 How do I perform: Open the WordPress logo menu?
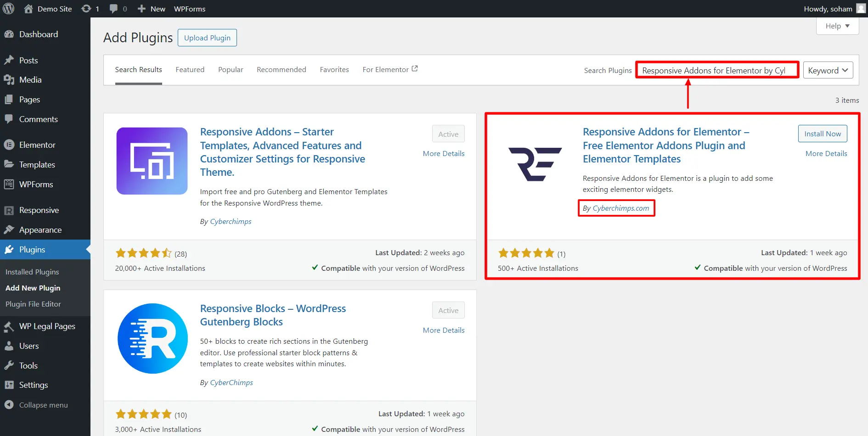(x=9, y=9)
